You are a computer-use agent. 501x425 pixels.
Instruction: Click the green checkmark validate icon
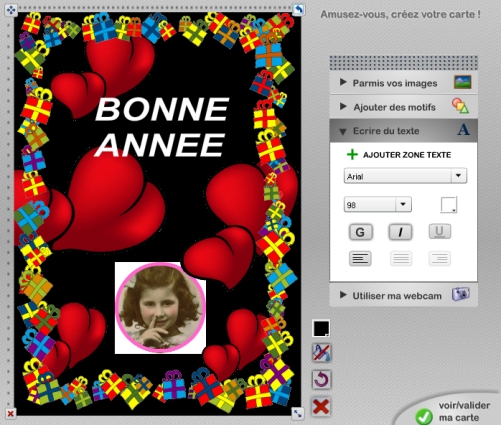(x=424, y=417)
